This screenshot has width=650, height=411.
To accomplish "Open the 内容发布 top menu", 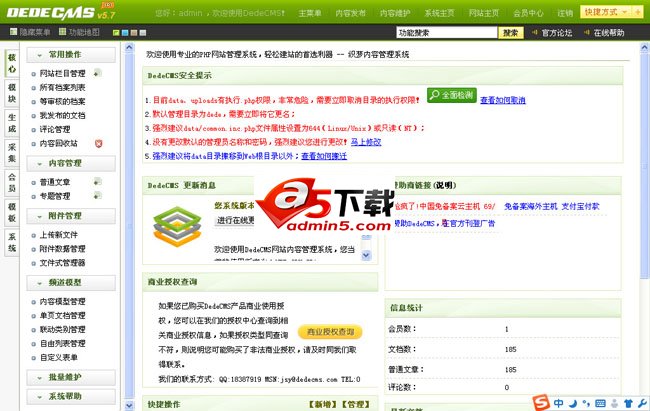I will click(x=351, y=13).
